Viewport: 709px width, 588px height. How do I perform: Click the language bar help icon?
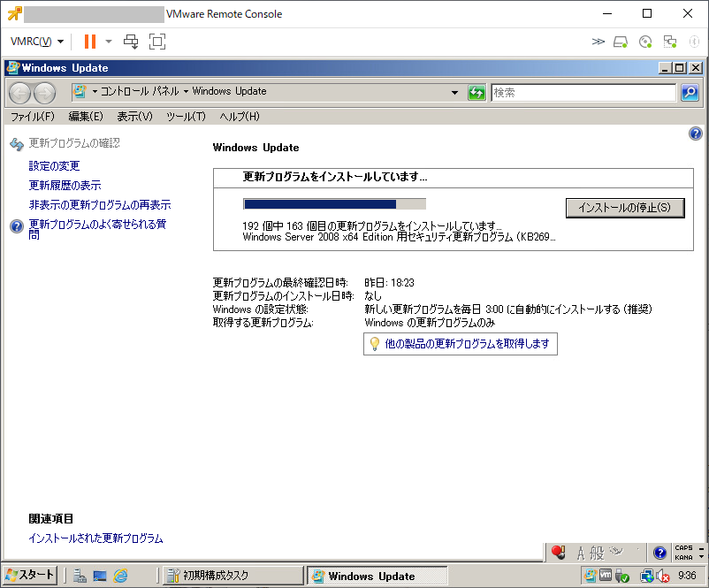coord(659,553)
